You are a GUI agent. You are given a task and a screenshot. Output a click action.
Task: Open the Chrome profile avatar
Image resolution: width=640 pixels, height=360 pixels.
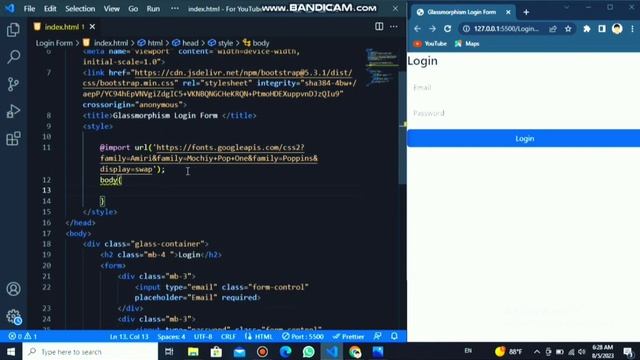[617, 29]
